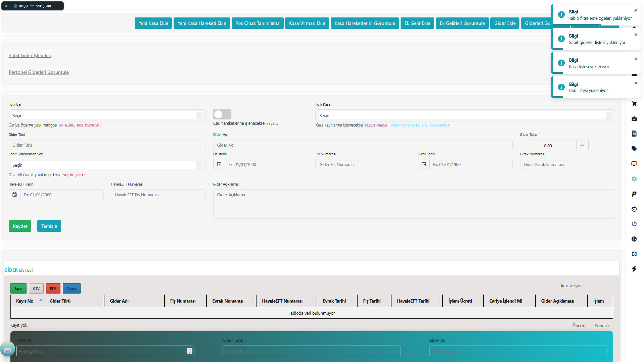Open the HavaleEFT Tarihi calendar icon
This screenshot has width=644, height=362.
click(x=14, y=195)
